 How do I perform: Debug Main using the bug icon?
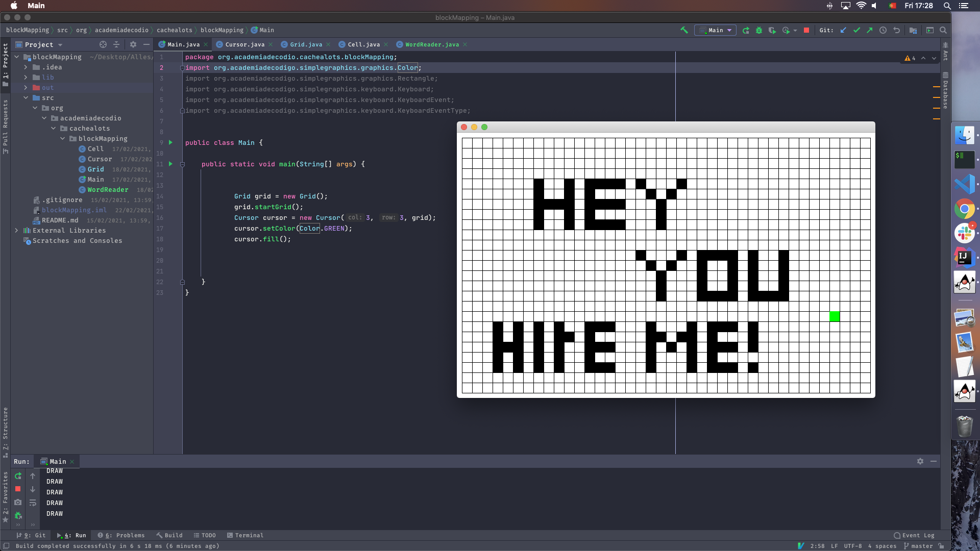point(759,30)
